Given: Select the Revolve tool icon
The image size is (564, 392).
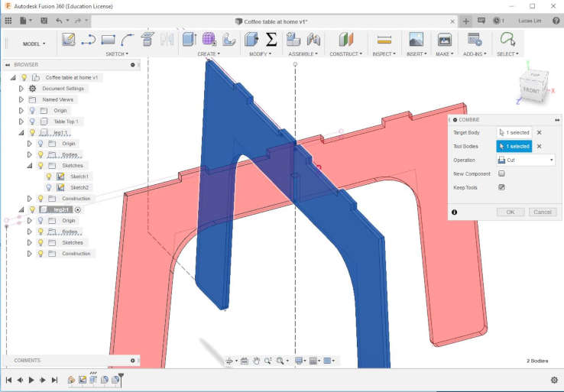Looking at the screenshot, I should click(229, 40).
